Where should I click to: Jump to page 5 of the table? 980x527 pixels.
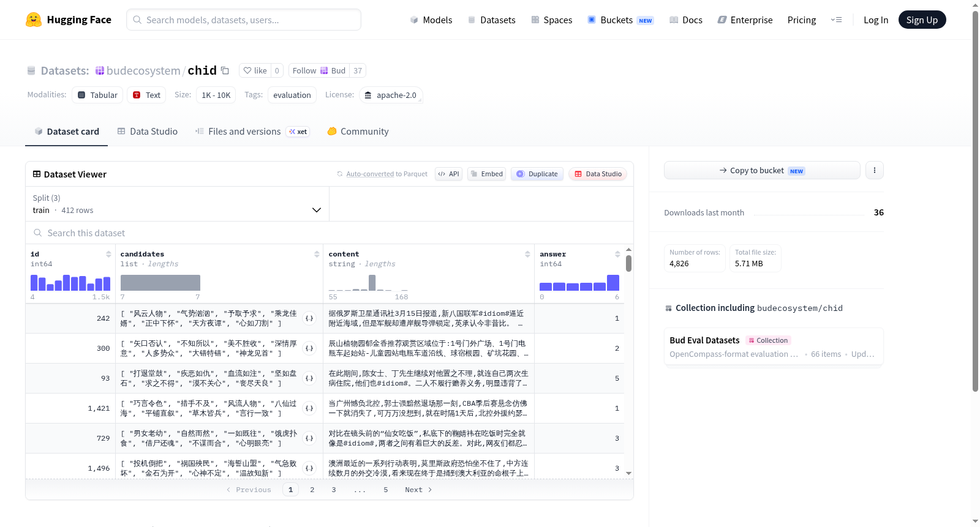click(x=386, y=490)
